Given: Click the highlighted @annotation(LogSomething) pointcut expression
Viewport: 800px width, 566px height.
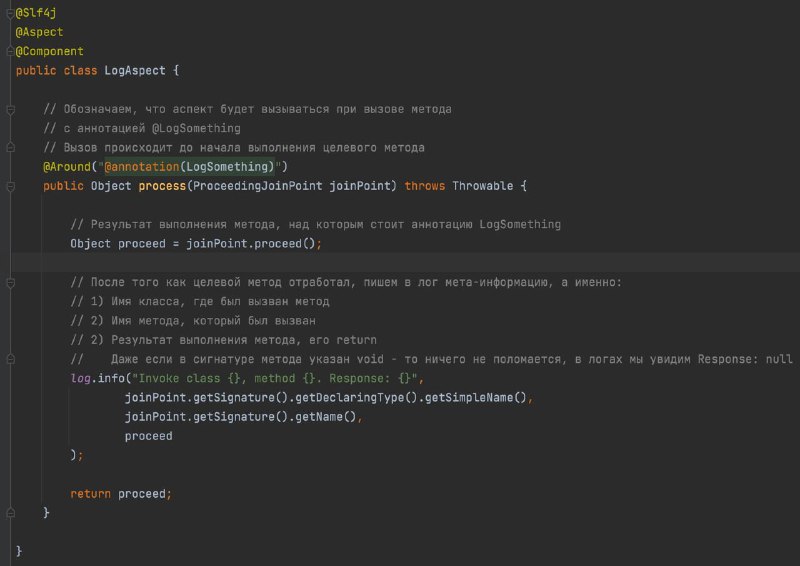Looking at the screenshot, I should [189, 167].
